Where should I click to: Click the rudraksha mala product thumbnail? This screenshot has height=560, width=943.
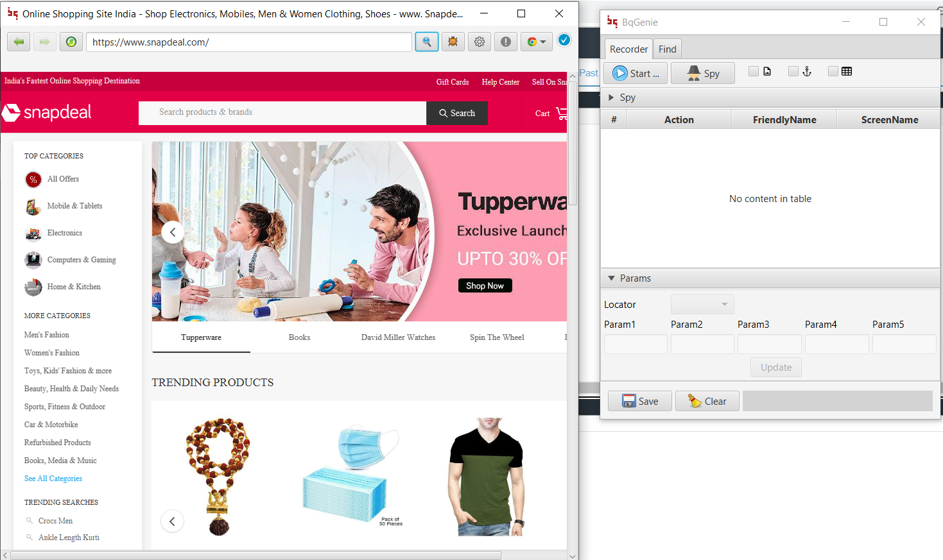pyautogui.click(x=218, y=477)
